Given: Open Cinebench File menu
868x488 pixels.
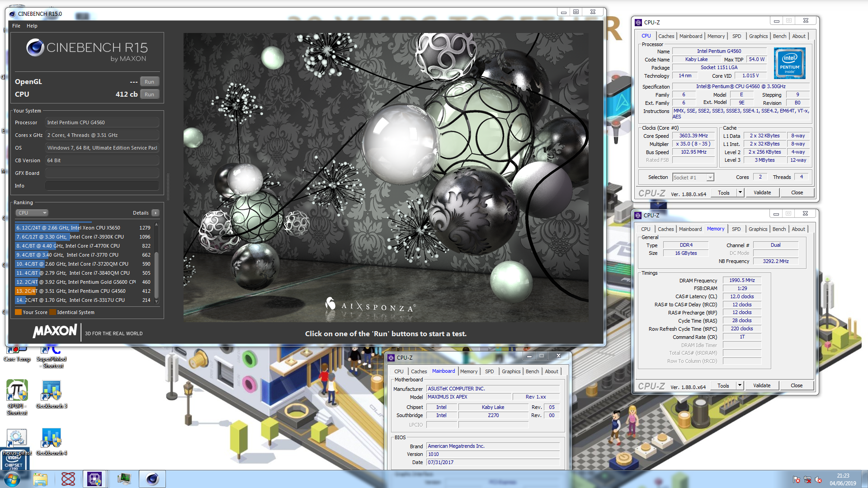Looking at the screenshot, I should tap(16, 26).
